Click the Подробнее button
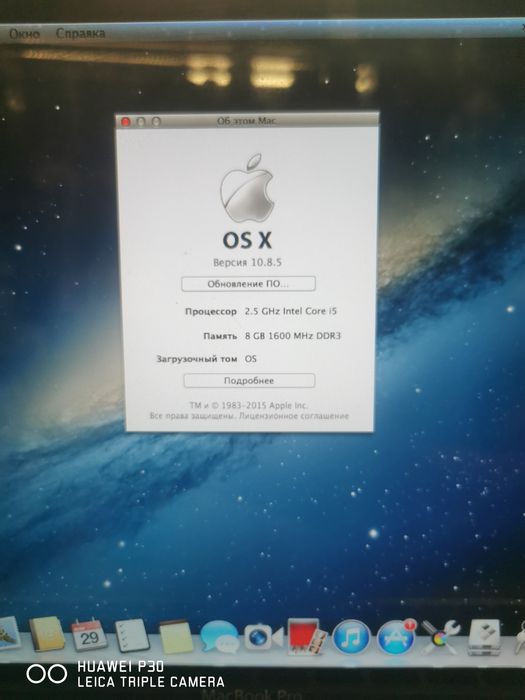525x700 pixels. coord(249,380)
